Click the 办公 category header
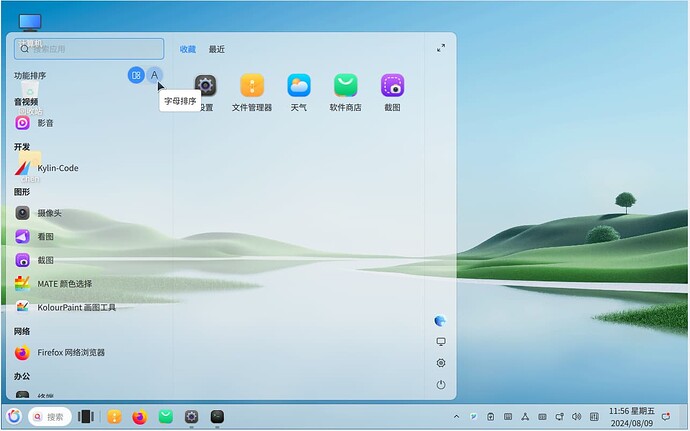 22,376
